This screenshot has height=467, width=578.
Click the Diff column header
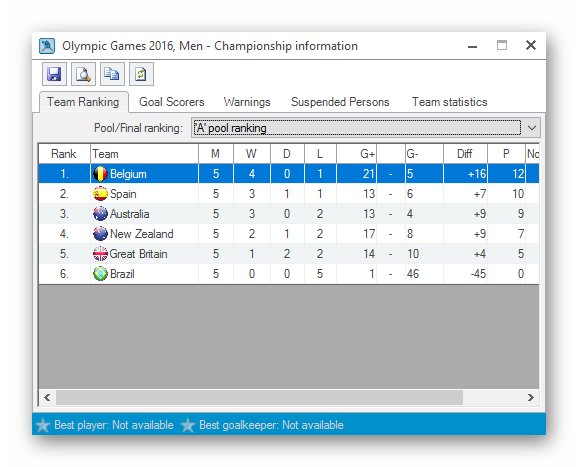[465, 154]
